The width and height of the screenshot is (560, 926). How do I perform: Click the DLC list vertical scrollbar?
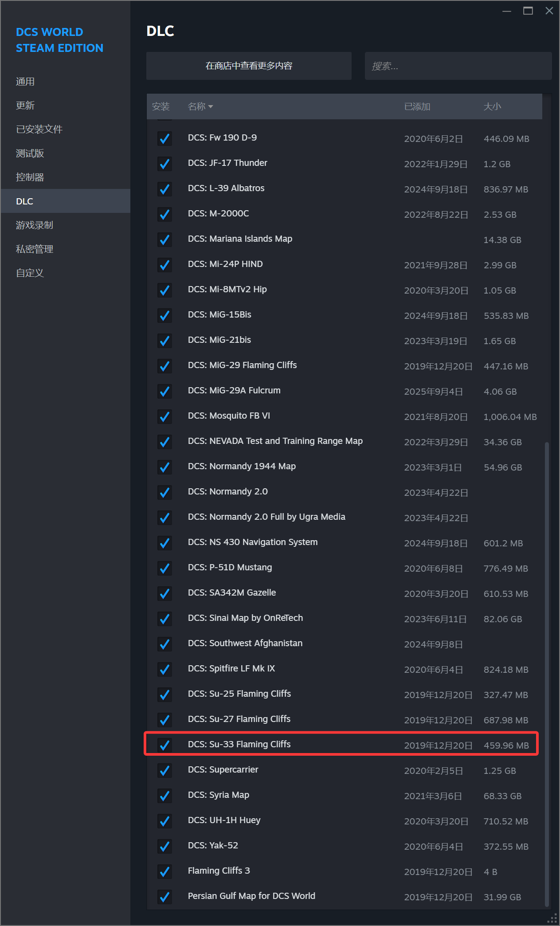pos(547,665)
